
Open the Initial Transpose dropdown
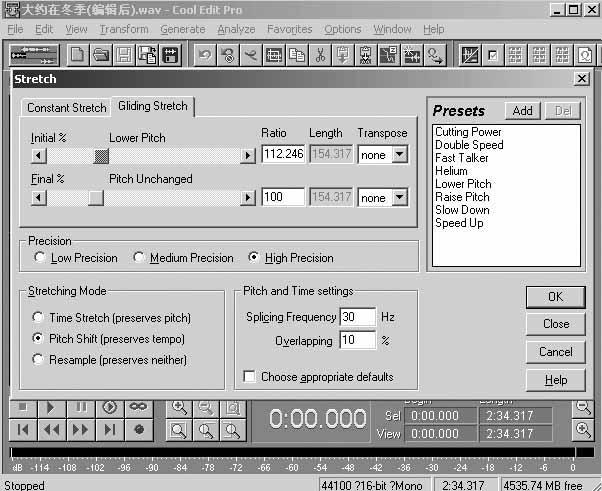point(400,154)
